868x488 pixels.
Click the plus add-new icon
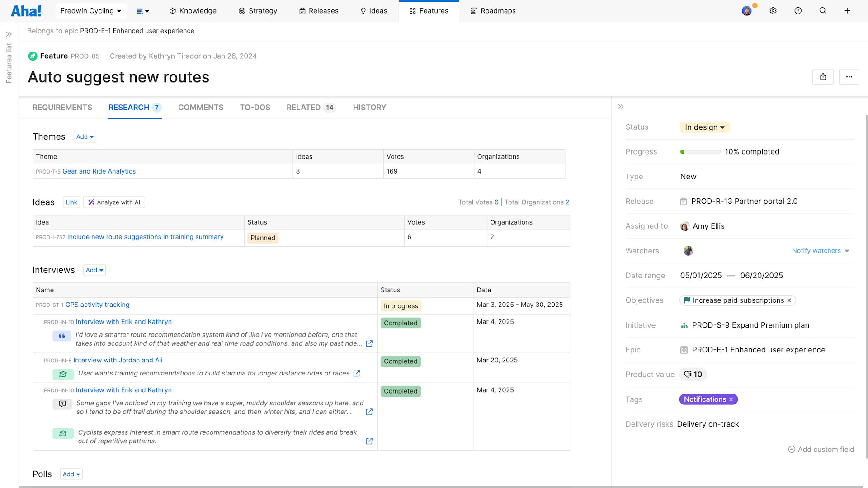(848, 11)
